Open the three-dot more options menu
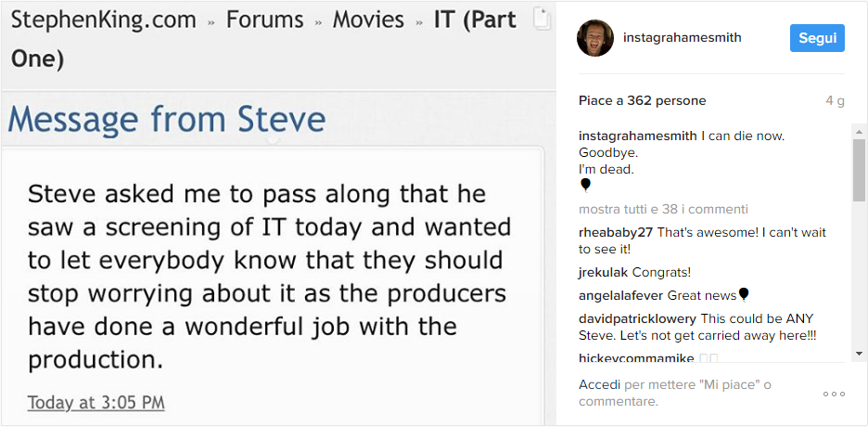The width and height of the screenshot is (868, 427). (834, 395)
